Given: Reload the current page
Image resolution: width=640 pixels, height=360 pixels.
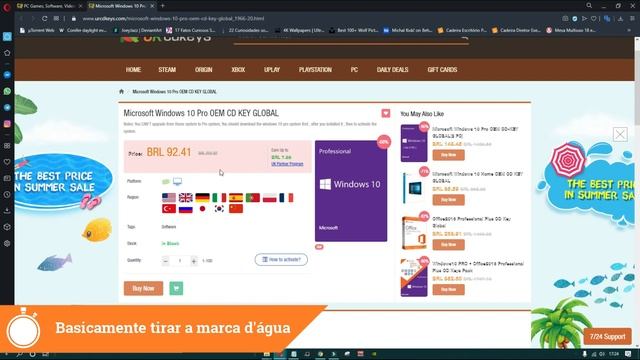Looking at the screenshot, I should click(x=44, y=18).
